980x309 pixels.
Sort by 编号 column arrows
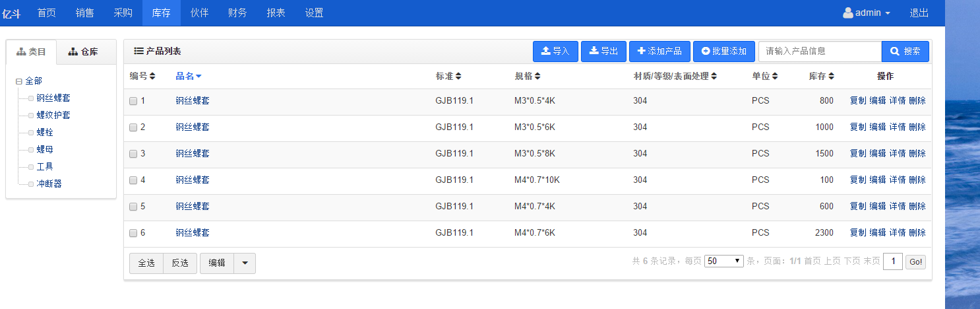click(152, 77)
